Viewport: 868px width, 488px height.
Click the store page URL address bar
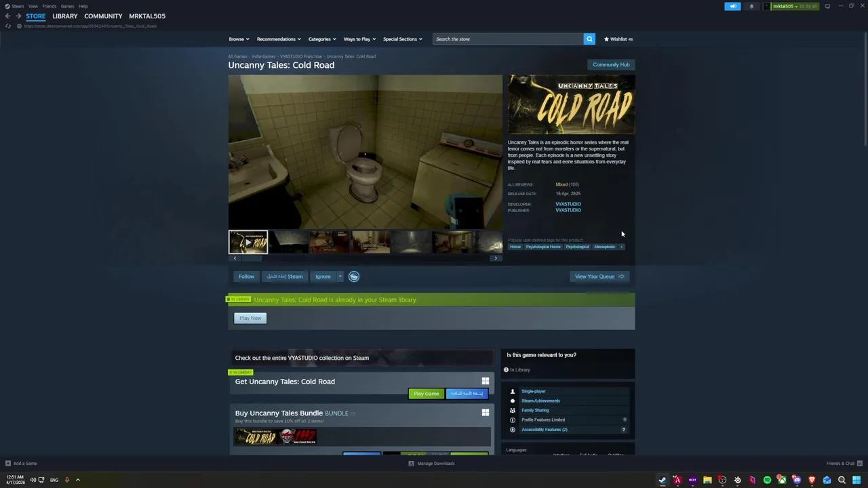click(90, 26)
